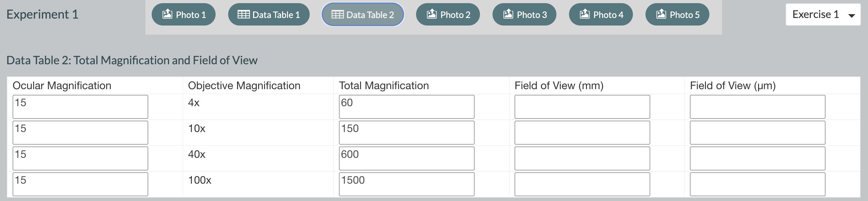
Task: Click the Field of View (mm) input for 10x
Action: click(x=582, y=132)
